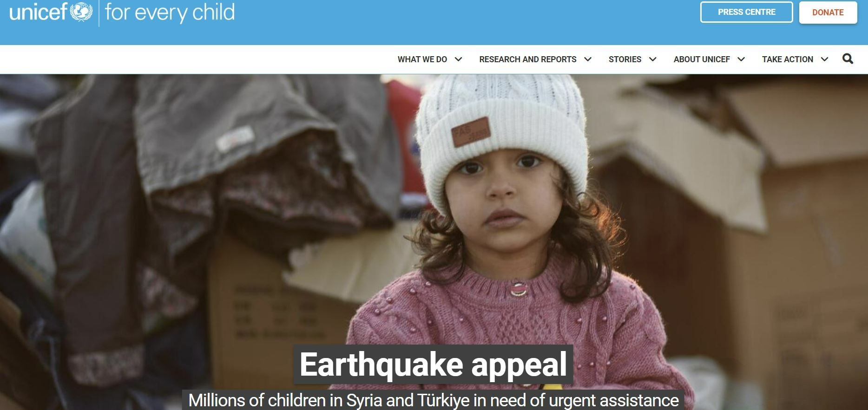Click the Press Centre button

746,12
